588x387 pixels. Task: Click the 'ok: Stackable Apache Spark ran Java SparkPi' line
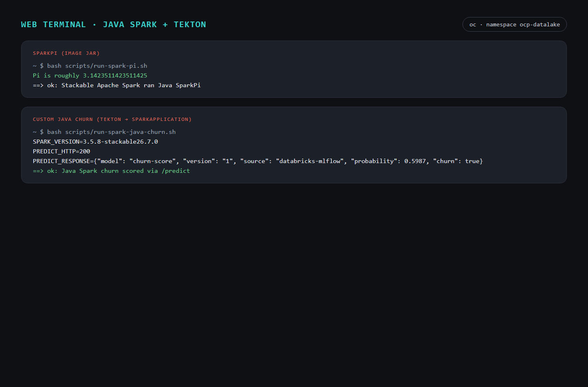117,85
